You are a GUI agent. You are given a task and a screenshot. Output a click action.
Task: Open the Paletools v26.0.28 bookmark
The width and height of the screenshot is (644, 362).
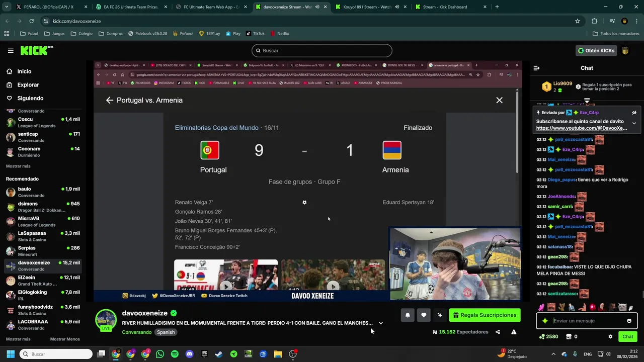(147, 33)
